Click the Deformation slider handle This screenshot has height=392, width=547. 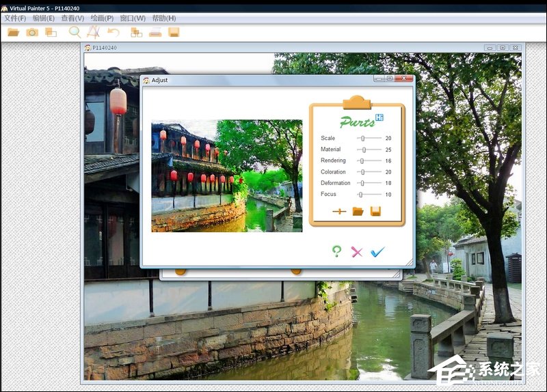tap(362, 183)
